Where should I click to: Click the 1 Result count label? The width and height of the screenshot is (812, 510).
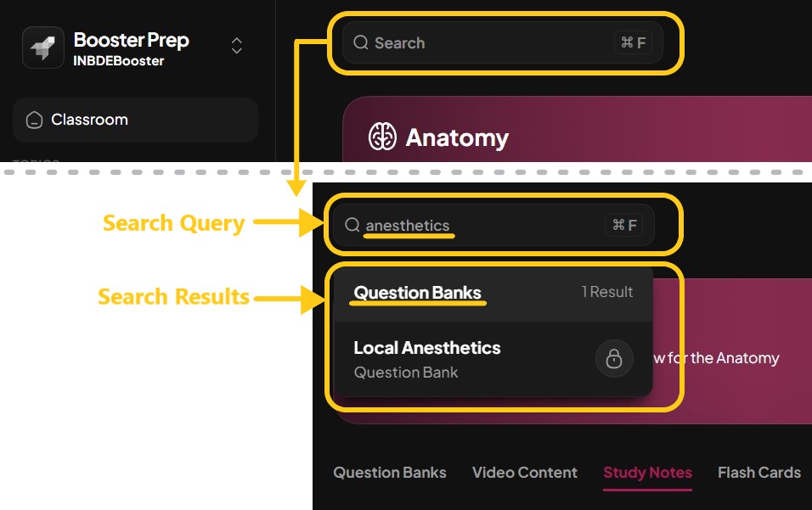click(x=607, y=292)
